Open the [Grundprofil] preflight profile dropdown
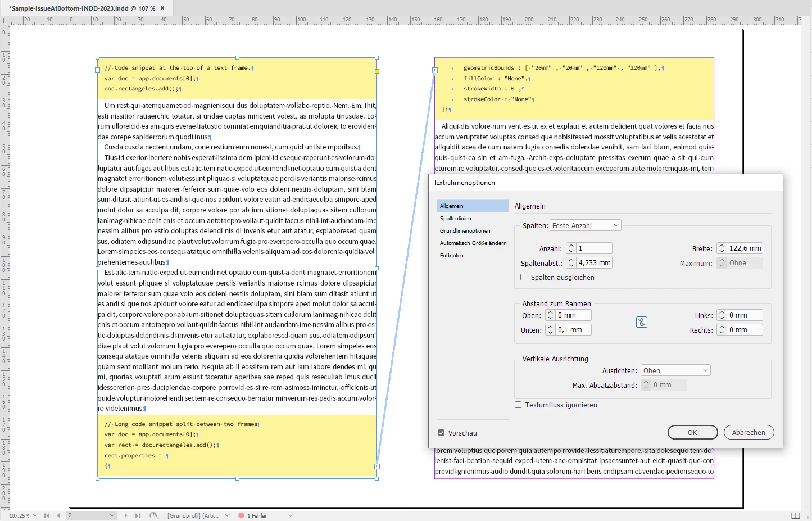The height and width of the screenshot is (521, 812). [227, 515]
